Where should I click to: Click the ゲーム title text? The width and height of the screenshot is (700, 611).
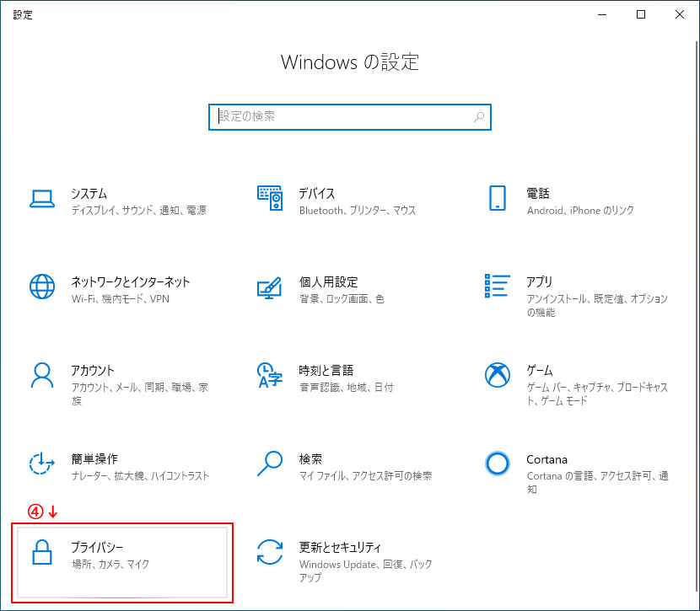[540, 370]
